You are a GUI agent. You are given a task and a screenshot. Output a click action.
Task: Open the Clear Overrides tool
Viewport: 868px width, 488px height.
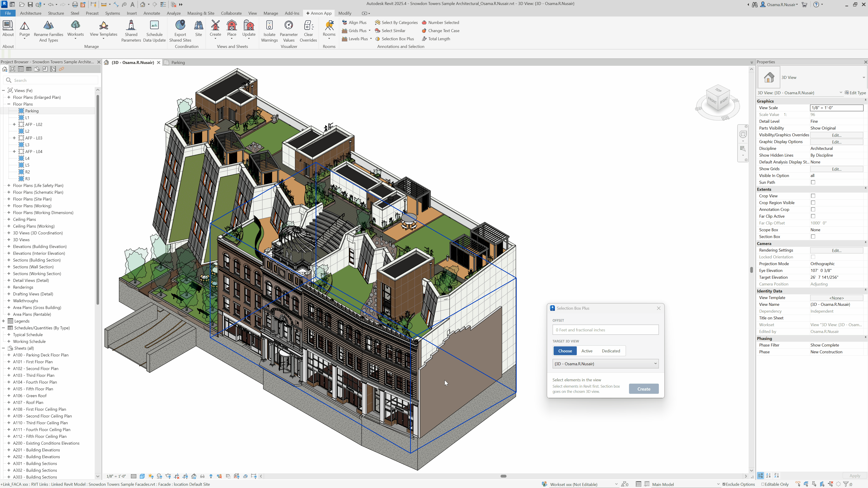[308, 31]
